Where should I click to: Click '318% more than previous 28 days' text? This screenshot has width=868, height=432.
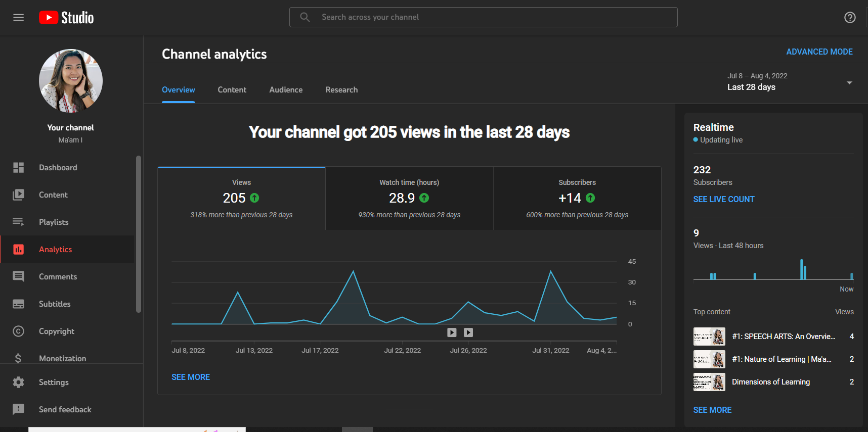(241, 215)
